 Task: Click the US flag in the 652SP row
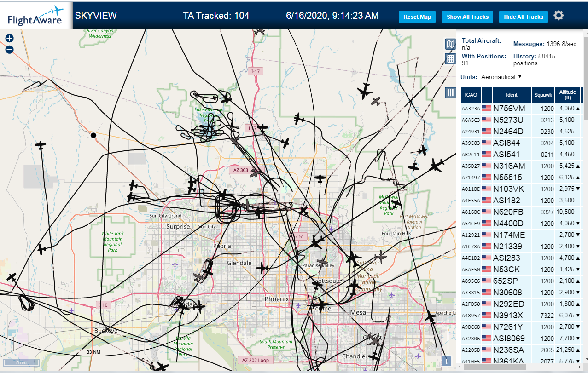487,281
